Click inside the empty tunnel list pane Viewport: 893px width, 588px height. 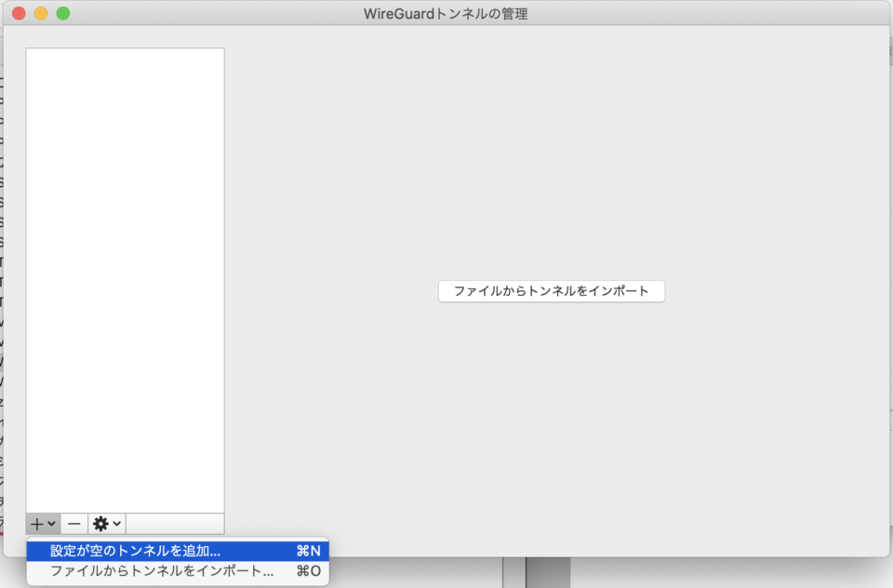click(125, 279)
